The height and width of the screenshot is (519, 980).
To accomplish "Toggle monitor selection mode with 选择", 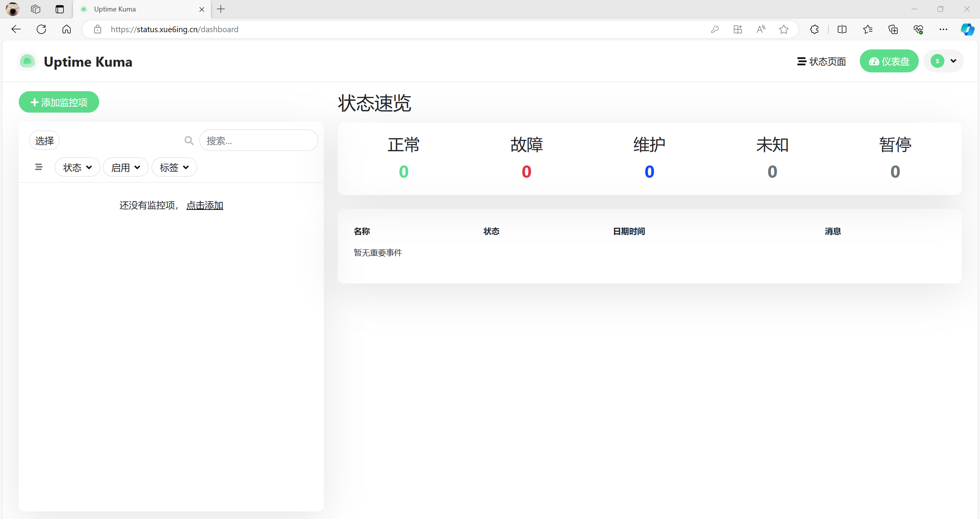I will [44, 141].
